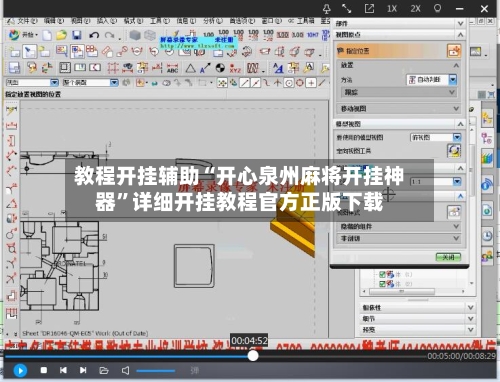
Task: Open a file with the folder icon
Action: (104, 370)
